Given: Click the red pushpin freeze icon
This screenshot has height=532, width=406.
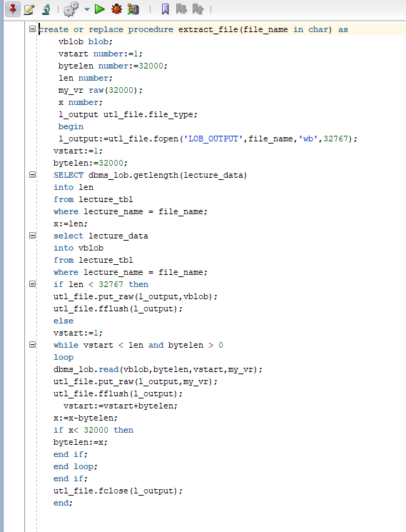Looking at the screenshot, I should (13, 9).
